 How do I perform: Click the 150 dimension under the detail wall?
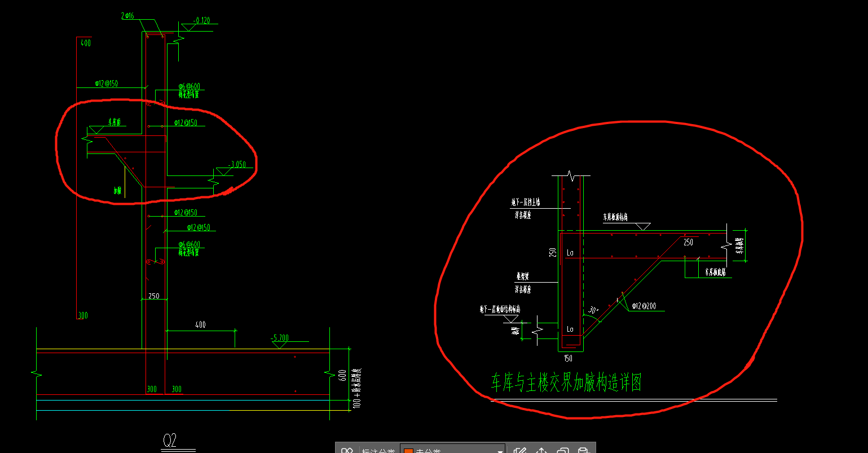(x=568, y=358)
